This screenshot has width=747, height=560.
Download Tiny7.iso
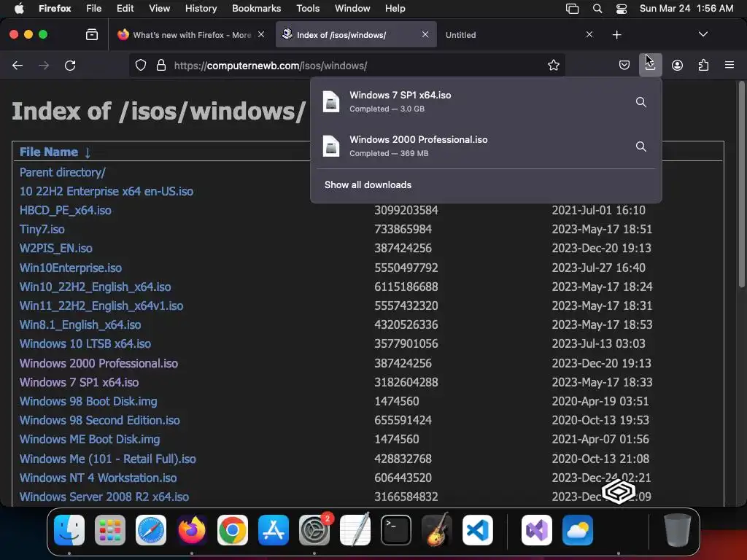42,230
